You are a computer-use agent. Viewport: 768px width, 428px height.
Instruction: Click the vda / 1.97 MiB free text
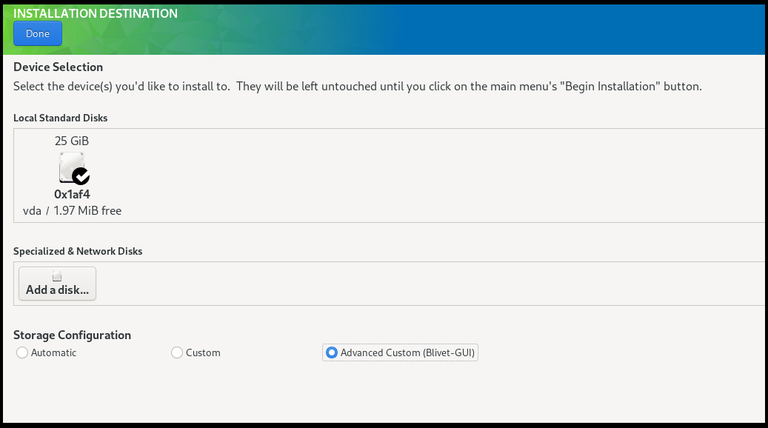tap(72, 211)
